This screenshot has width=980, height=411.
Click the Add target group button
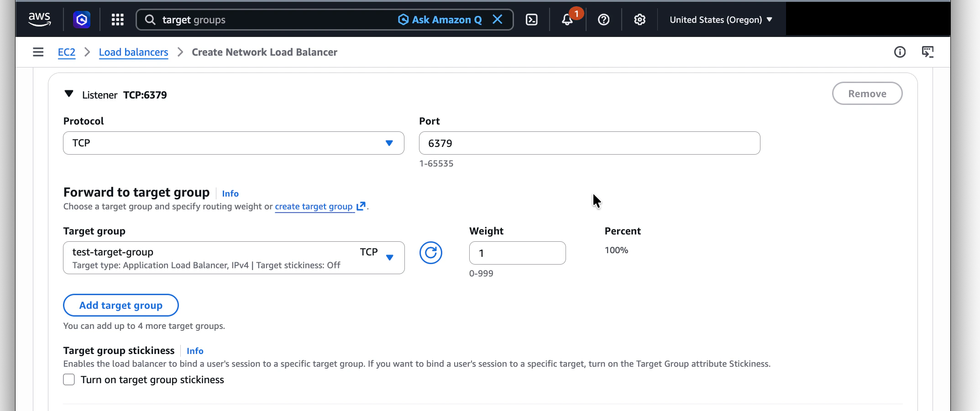(x=121, y=305)
